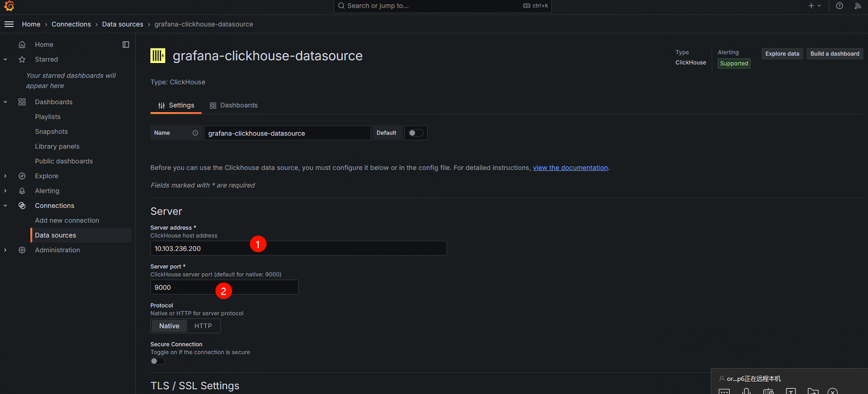The image size is (868, 394).
Task: Click the data source Name input field
Action: 287,133
